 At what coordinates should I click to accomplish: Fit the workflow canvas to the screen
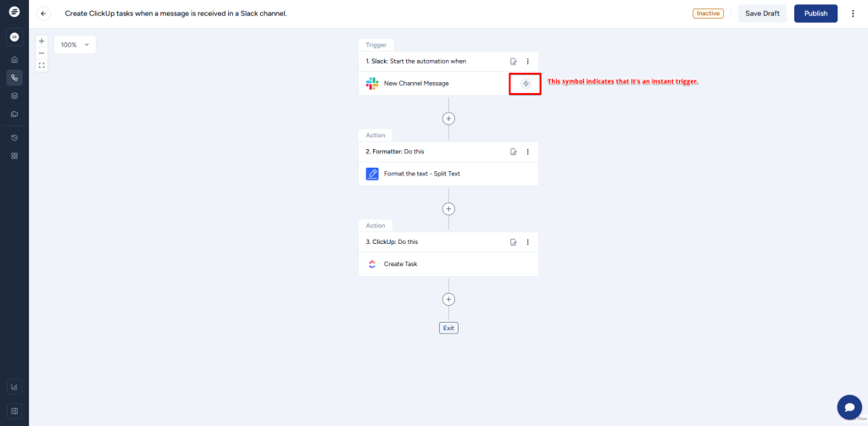coord(42,65)
